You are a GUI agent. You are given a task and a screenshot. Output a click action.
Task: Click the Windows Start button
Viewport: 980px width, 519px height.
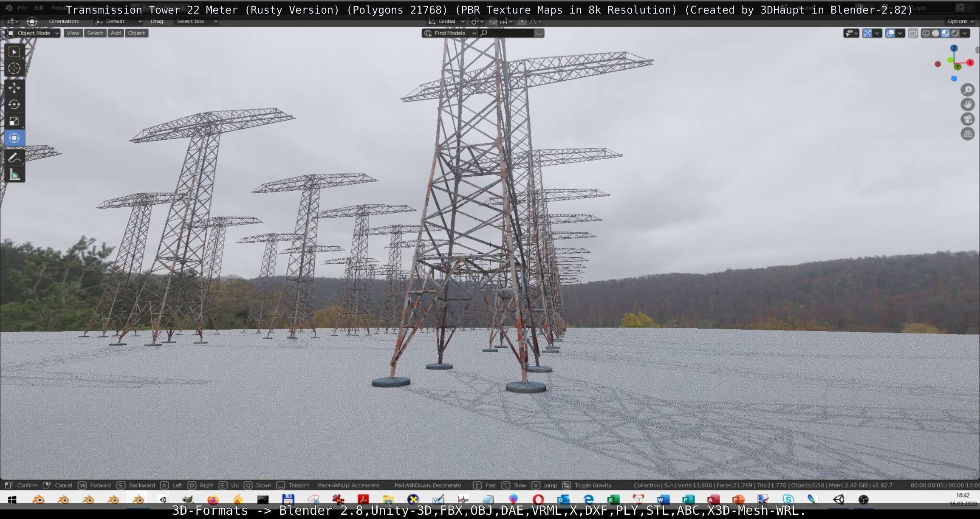(x=12, y=499)
